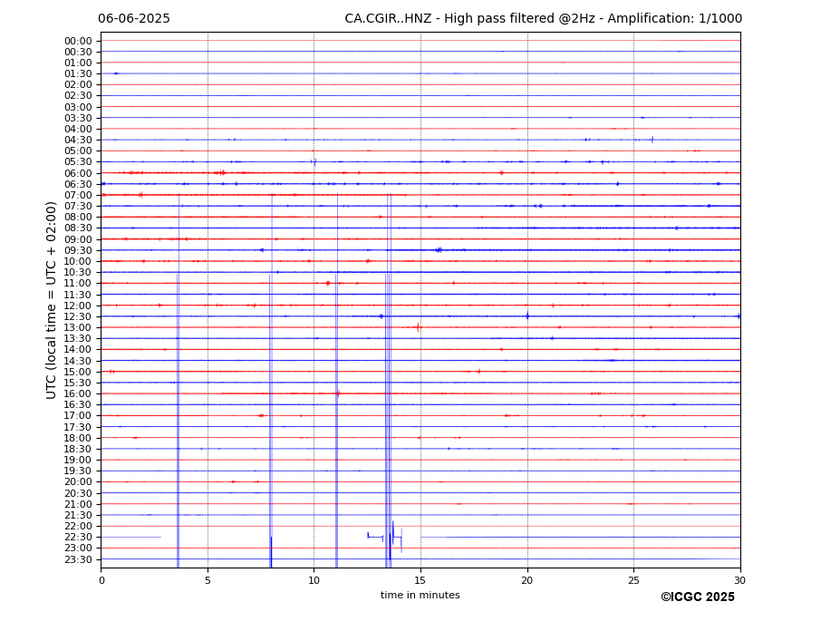840x631 pixels.
Task: Click the x-axis title time in minutes
Action: 420,595
